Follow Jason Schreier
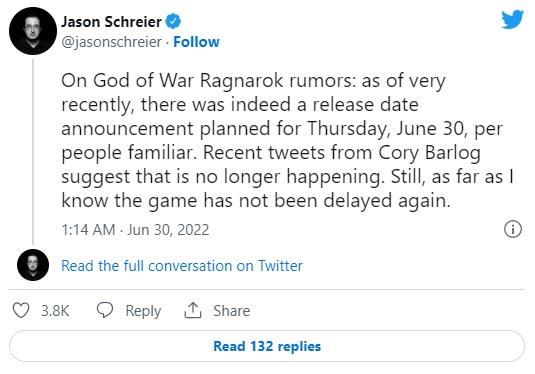 click(x=196, y=42)
